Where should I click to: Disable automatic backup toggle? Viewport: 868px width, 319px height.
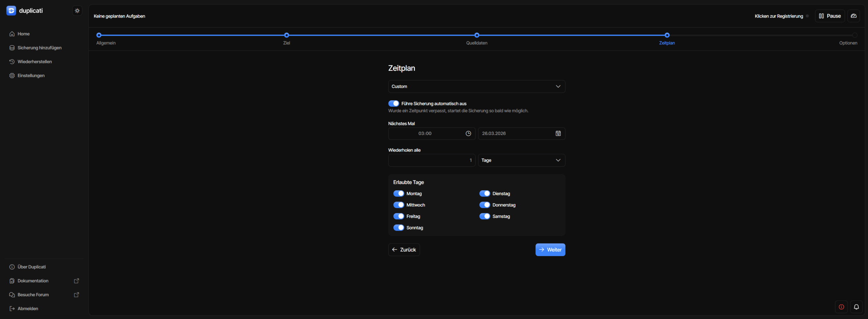pyautogui.click(x=393, y=104)
